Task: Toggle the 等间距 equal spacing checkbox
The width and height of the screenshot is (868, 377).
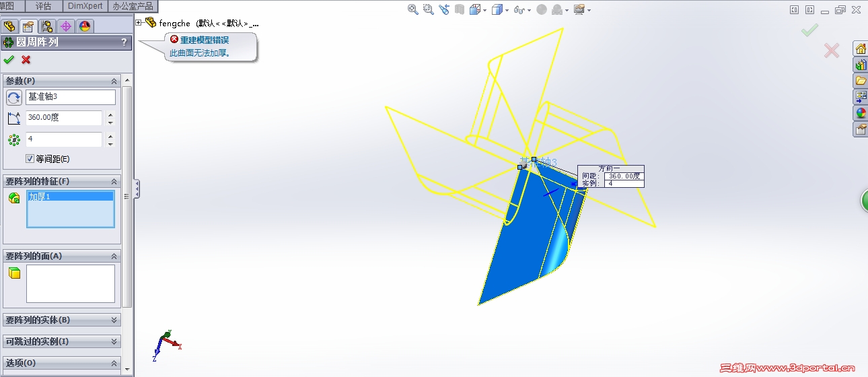Action: click(30, 159)
